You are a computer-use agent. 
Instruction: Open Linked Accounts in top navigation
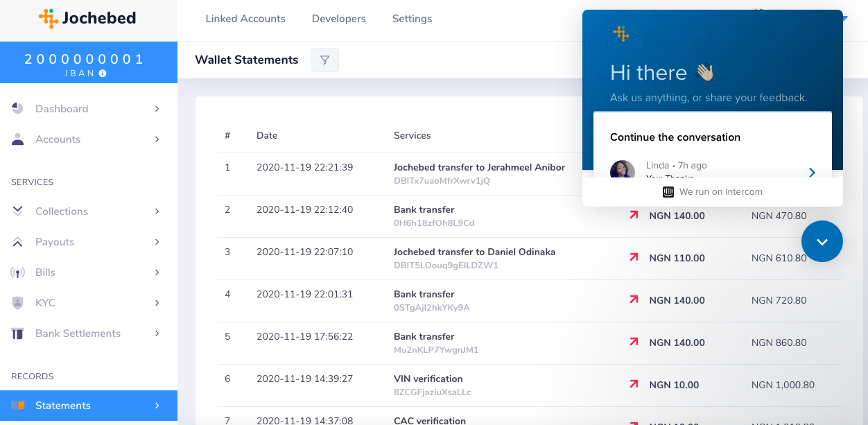[x=245, y=19]
